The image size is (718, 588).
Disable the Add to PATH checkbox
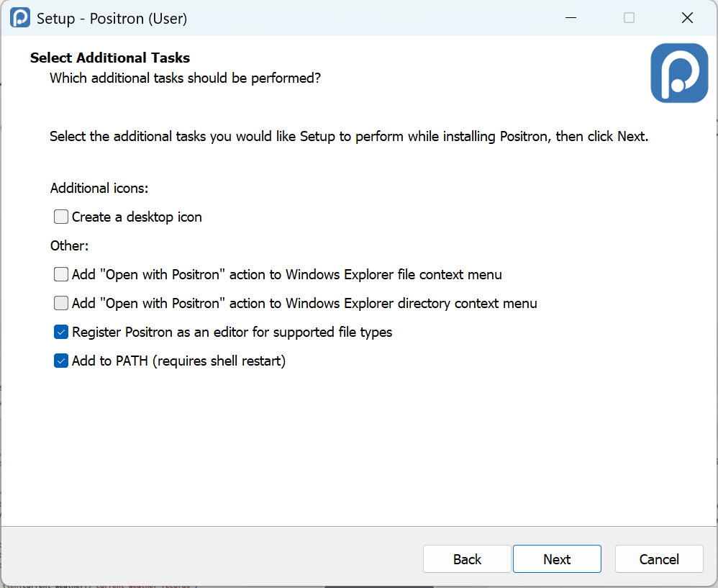tap(61, 361)
